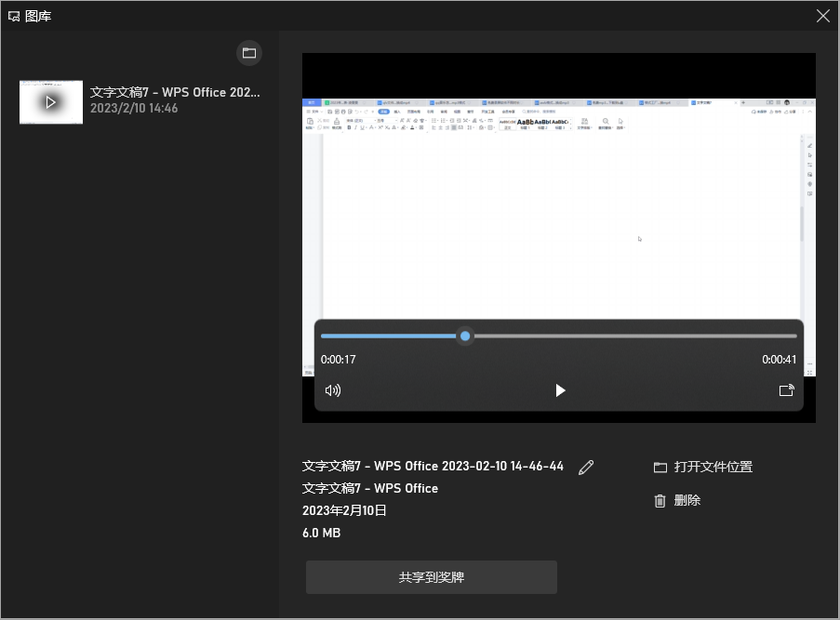
Task: Click the 2023/2/10 14:46 timestamp in the list
Action: (x=134, y=108)
